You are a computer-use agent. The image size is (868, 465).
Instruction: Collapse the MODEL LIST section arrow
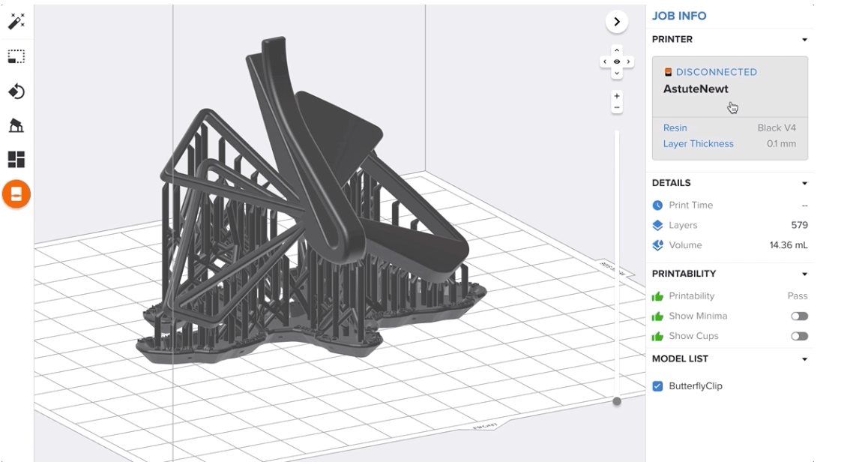[x=805, y=359]
